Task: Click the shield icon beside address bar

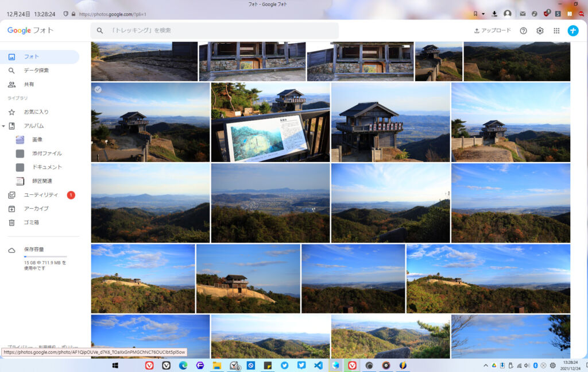Action: tap(65, 14)
